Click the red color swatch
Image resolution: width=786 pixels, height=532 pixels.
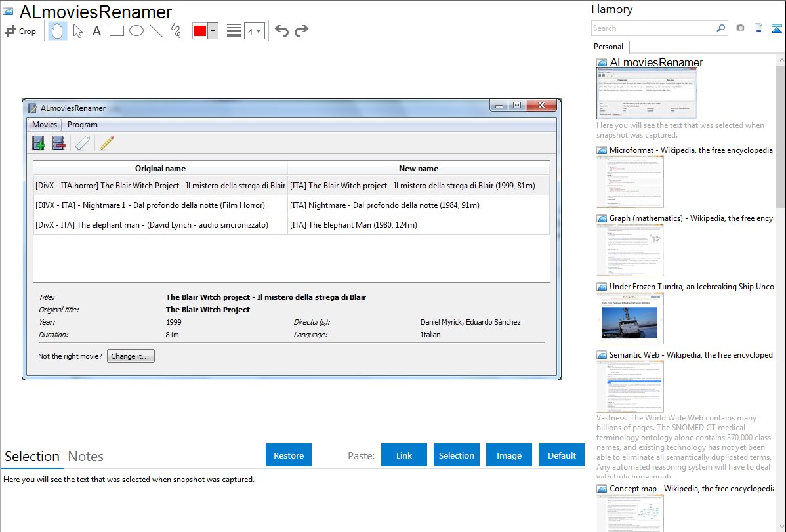coord(200,31)
